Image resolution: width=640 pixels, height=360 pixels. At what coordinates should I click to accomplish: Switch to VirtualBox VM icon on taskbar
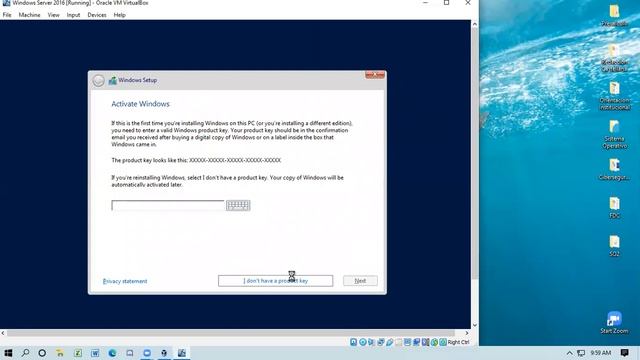(182, 353)
